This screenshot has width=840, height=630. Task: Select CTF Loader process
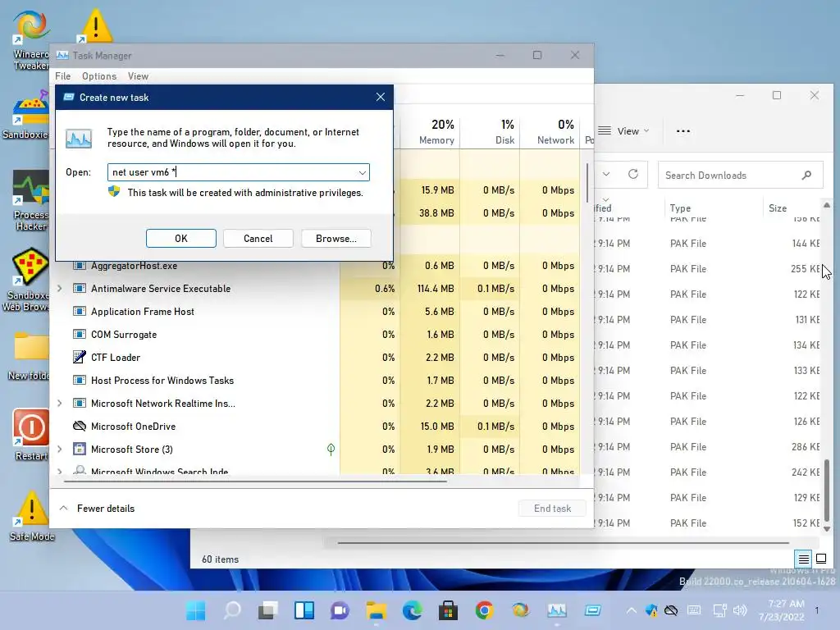[115, 358]
